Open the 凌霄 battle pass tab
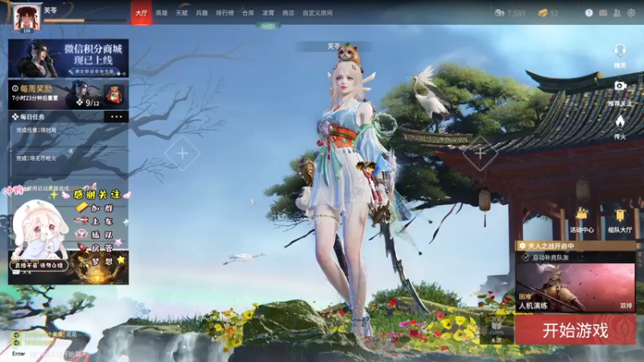 pos(268,13)
